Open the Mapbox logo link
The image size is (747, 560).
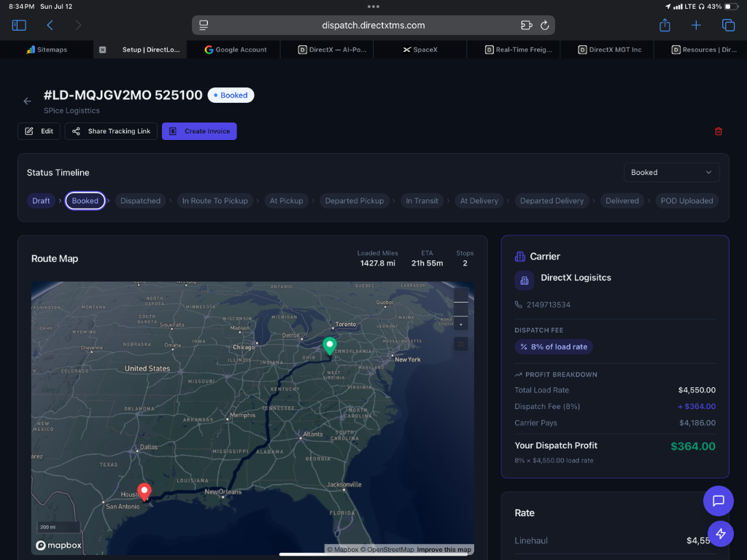click(58, 545)
